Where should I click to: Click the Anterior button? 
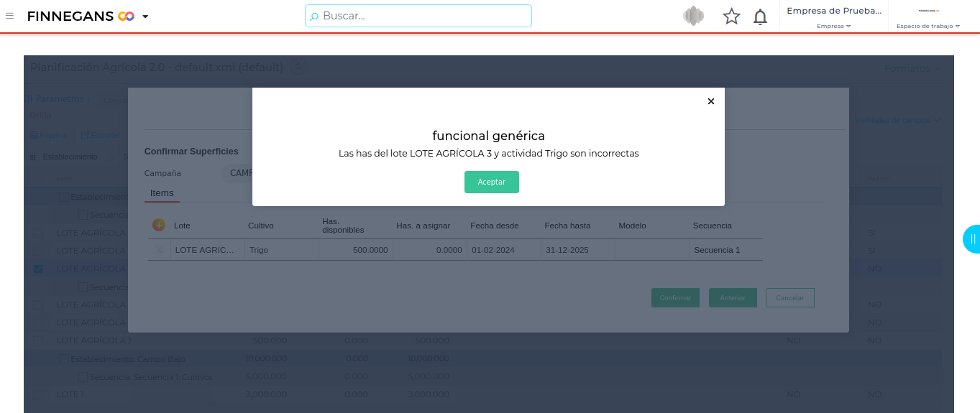[733, 297]
